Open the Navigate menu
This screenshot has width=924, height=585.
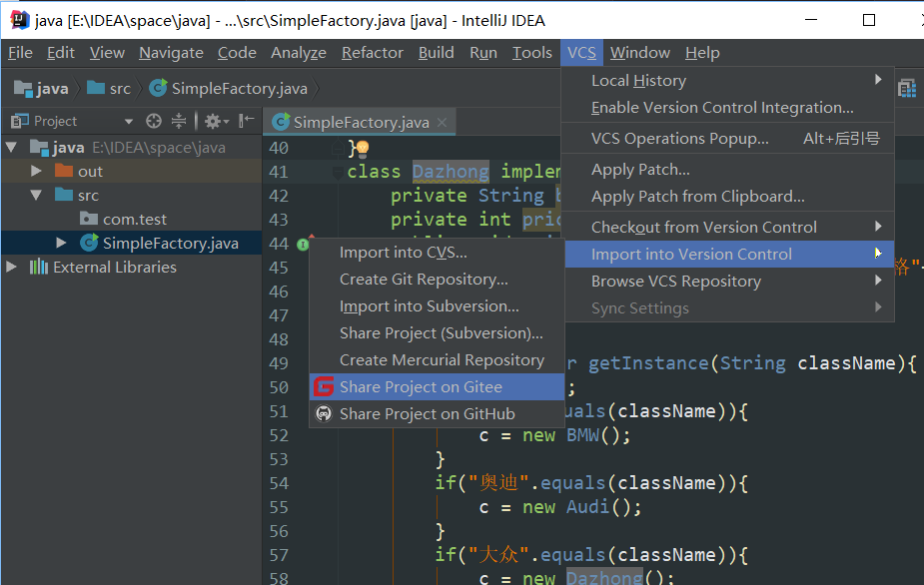171,53
